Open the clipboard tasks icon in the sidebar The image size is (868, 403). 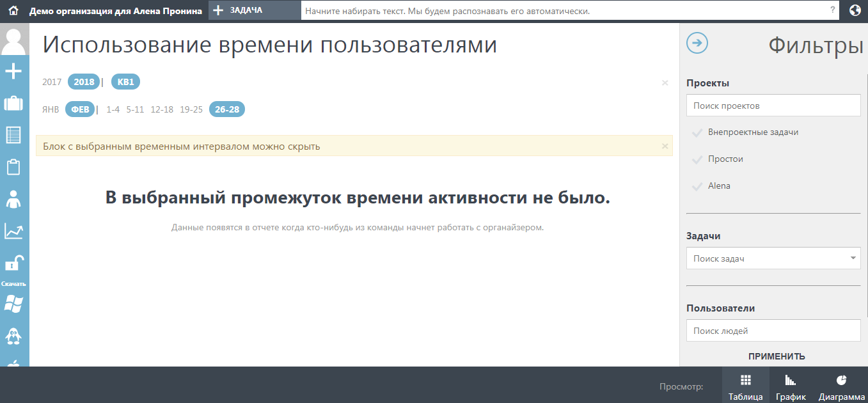click(13, 167)
